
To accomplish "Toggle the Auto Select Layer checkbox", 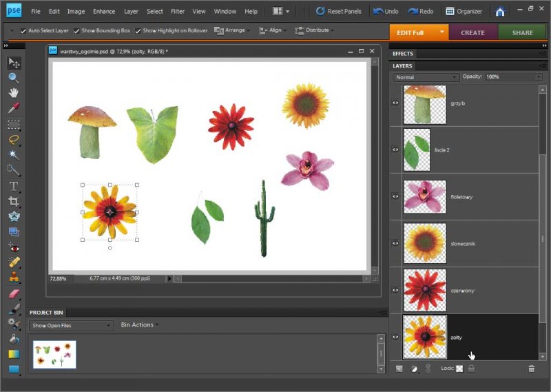I will click(x=23, y=31).
